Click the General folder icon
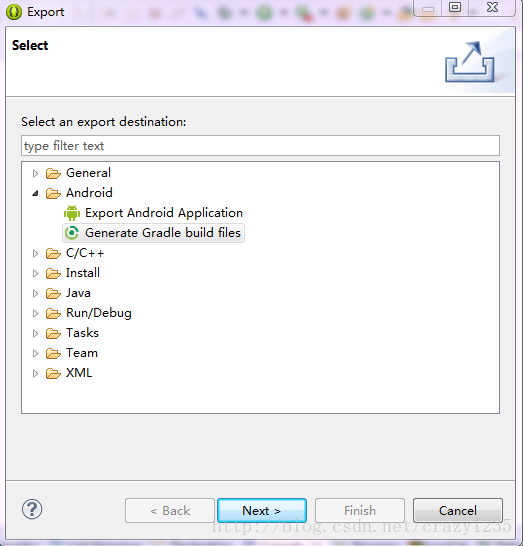 point(53,173)
